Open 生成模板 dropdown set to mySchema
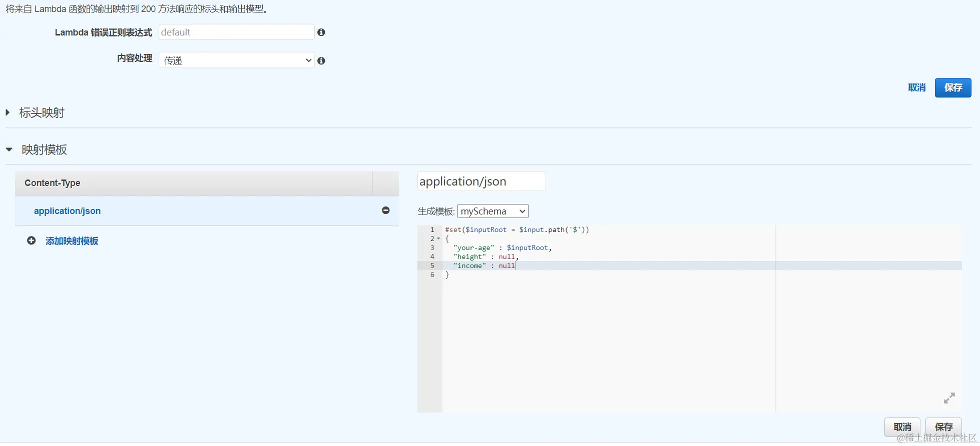Screen dimensions: 980x446 point(493,211)
